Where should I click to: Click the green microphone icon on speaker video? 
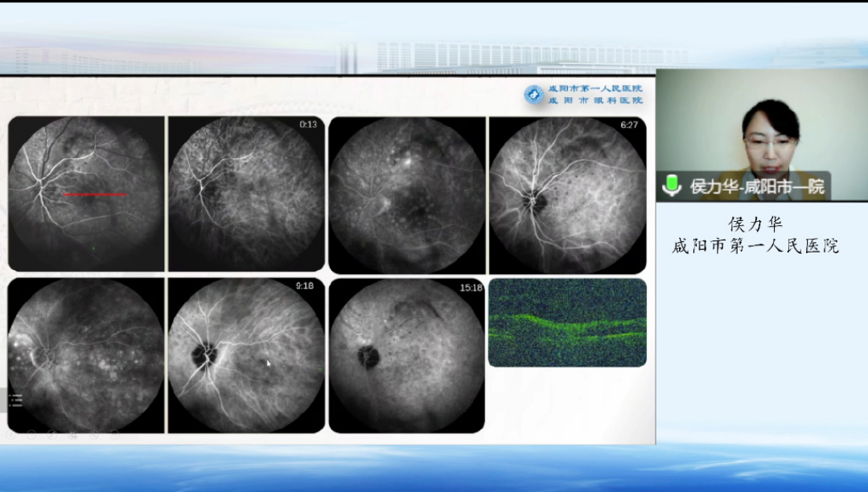tap(671, 186)
